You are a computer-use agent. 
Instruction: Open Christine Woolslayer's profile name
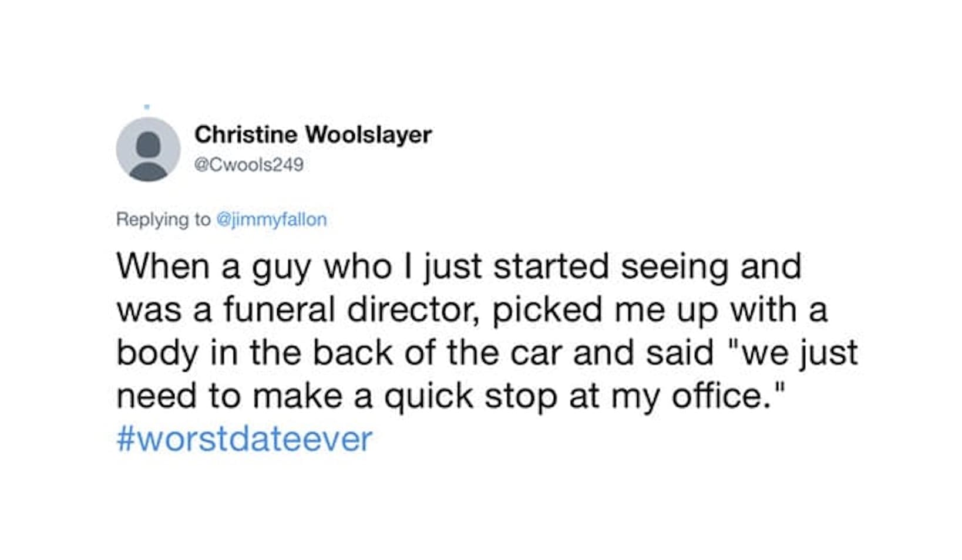313,134
